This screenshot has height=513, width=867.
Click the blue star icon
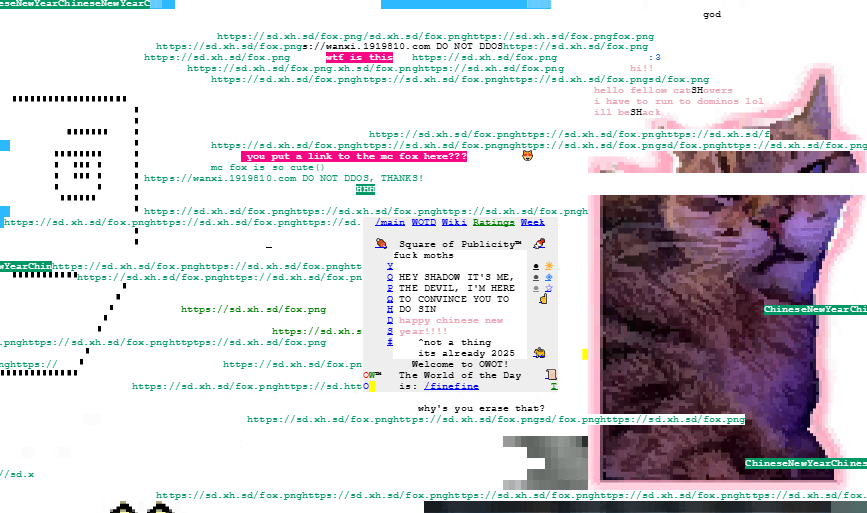(x=549, y=288)
